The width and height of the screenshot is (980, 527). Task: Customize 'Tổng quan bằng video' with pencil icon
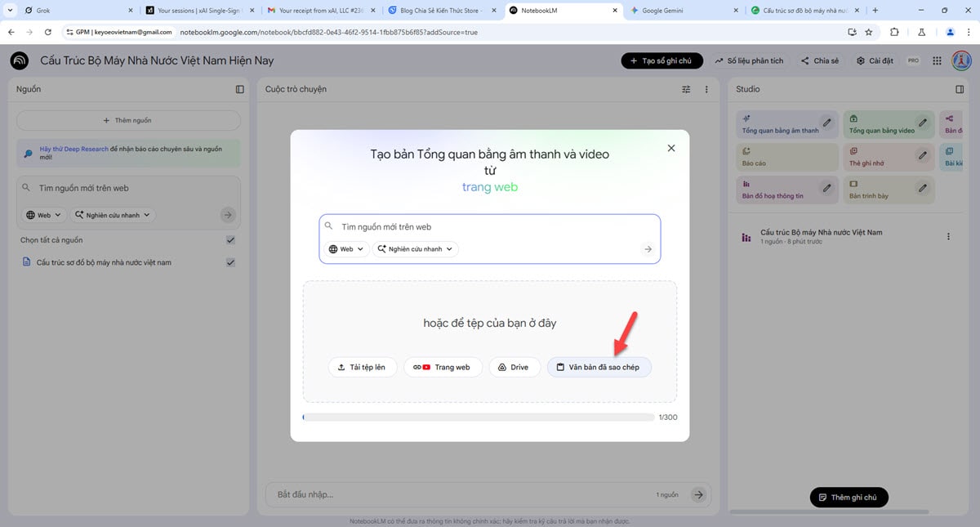point(923,123)
